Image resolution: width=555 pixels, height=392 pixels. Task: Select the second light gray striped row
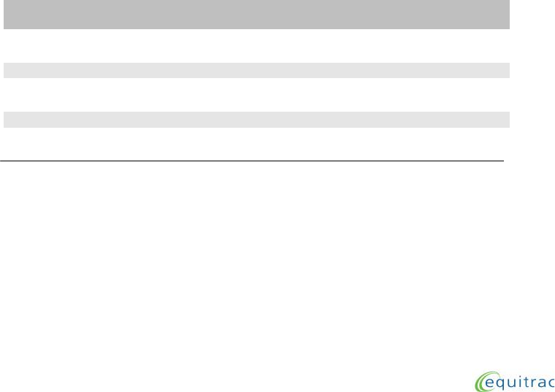coord(256,120)
